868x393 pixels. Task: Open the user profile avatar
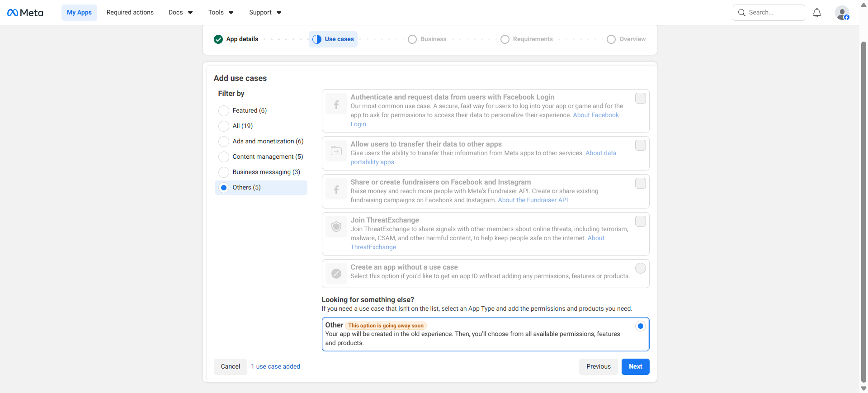tap(842, 13)
